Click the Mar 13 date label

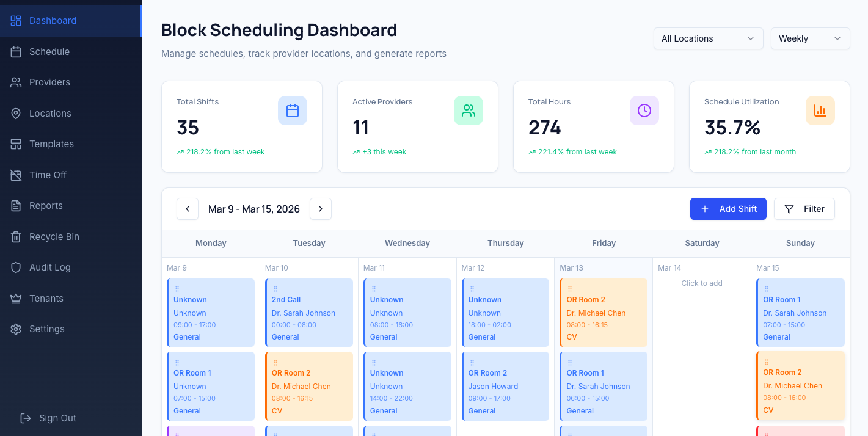(x=571, y=268)
